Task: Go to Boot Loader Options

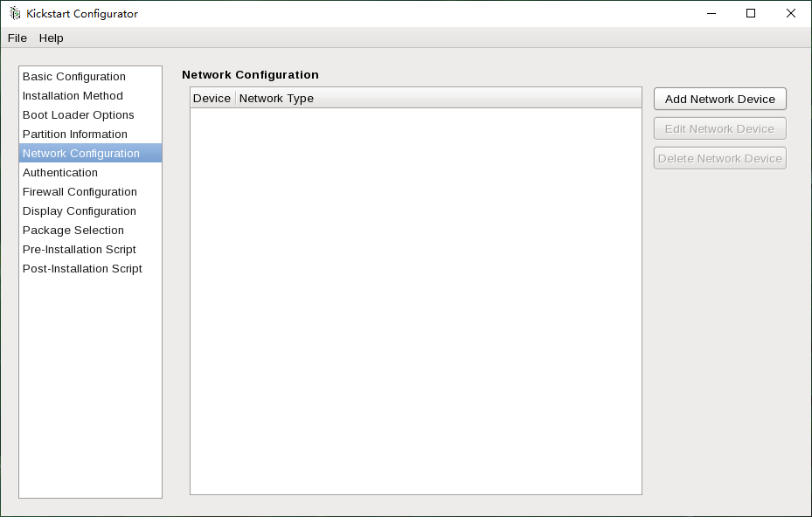Action: pos(90,115)
